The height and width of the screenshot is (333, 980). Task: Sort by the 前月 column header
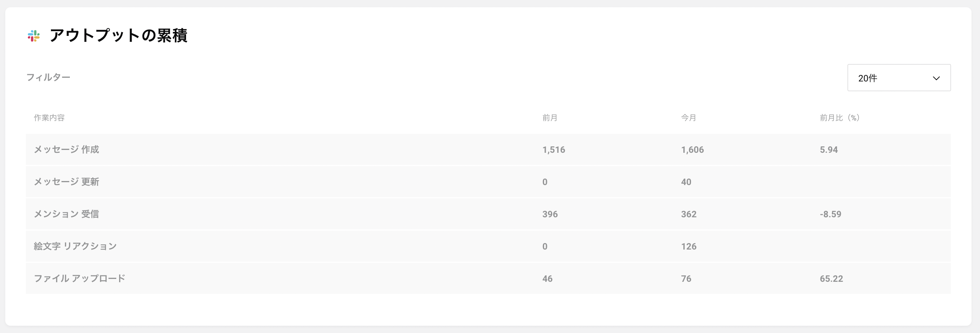point(550,118)
